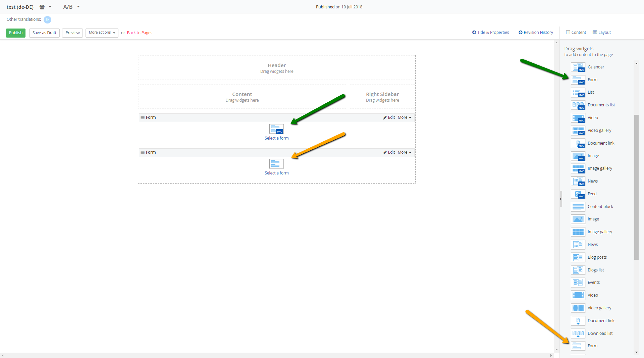
Task: Select the News widget entry
Action: [x=592, y=181]
